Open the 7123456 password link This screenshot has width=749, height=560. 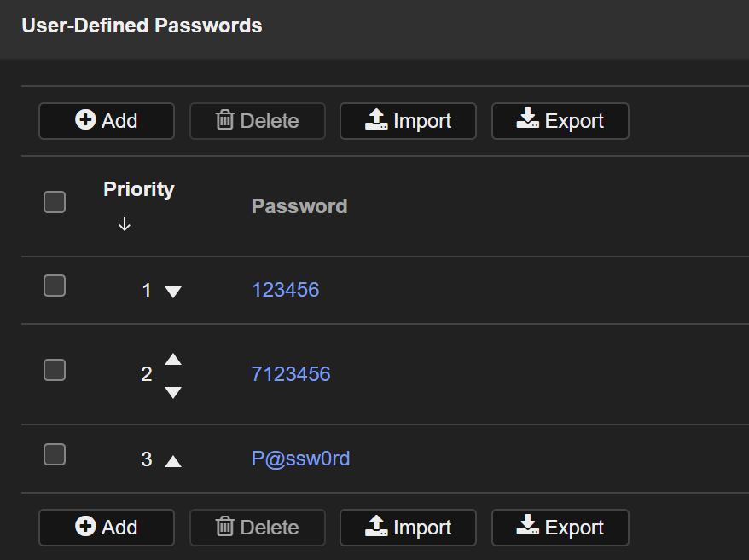click(x=291, y=374)
